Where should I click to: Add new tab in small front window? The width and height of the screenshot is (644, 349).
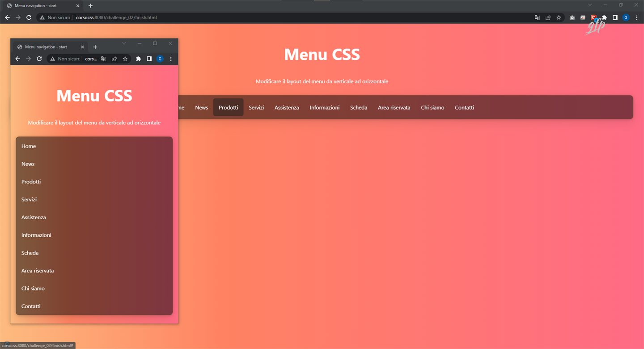coord(95,47)
